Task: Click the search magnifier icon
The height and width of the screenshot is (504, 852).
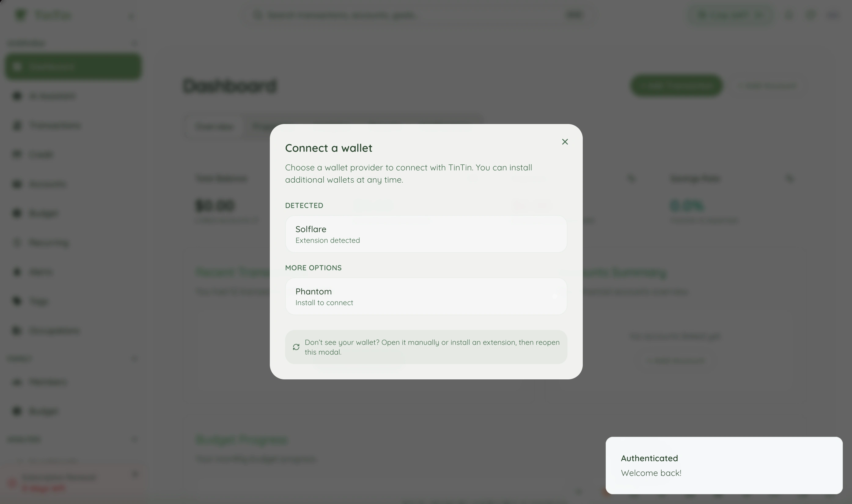Action: [x=258, y=15]
